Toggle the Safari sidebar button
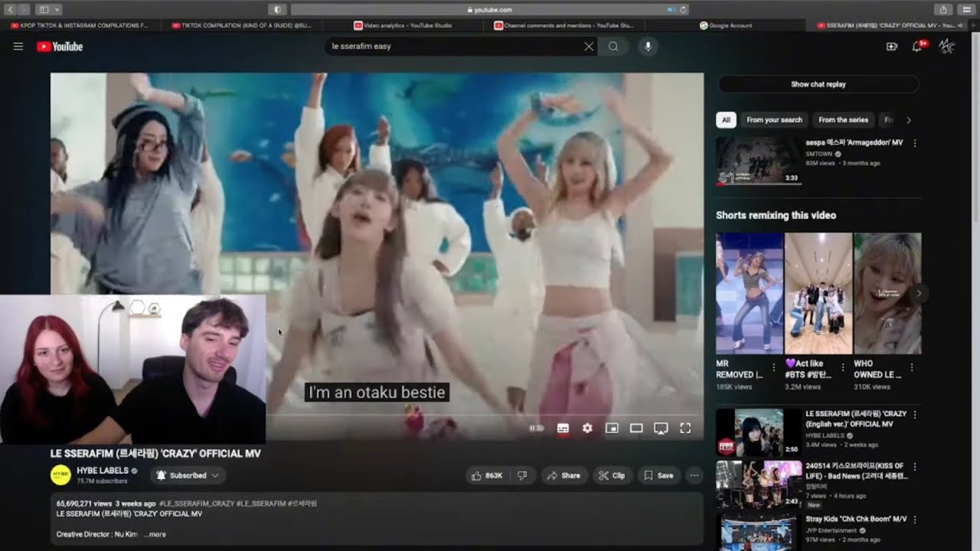The width and height of the screenshot is (980, 551). tap(44, 9)
